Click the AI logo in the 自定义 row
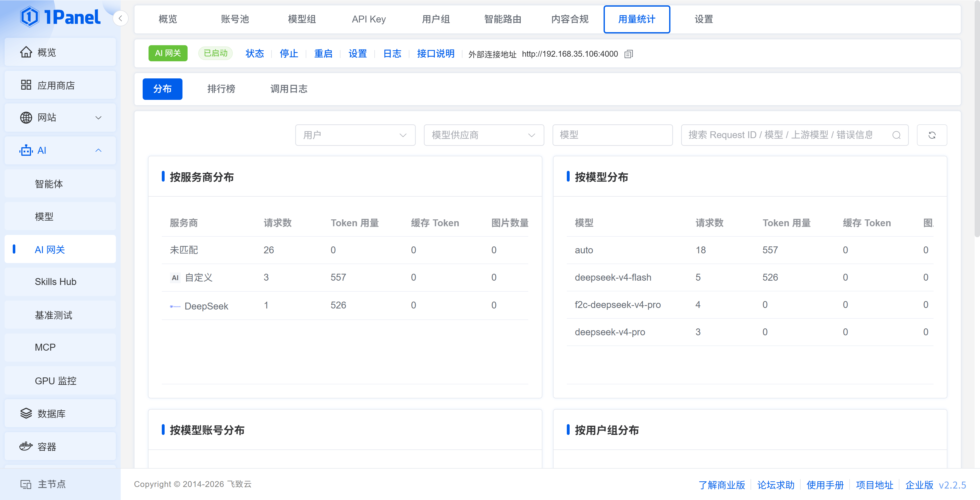Image resolution: width=980 pixels, height=500 pixels. [175, 278]
